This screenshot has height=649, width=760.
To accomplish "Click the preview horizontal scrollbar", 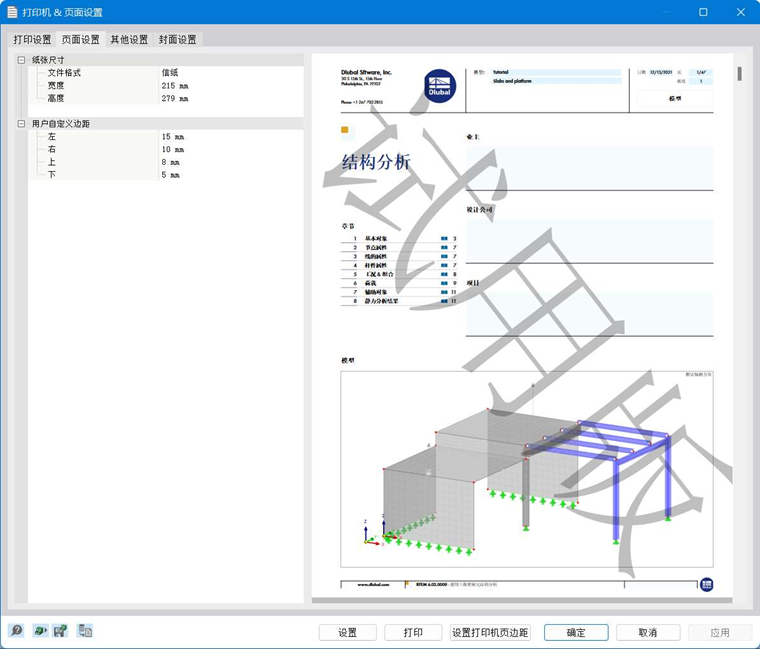I will tap(522, 600).
